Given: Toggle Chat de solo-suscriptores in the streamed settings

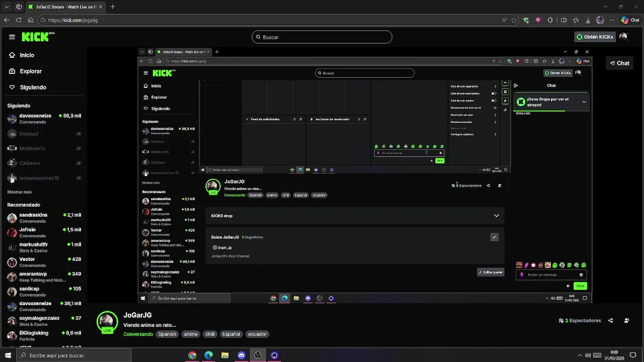Looking at the screenshot, I should point(494,93).
